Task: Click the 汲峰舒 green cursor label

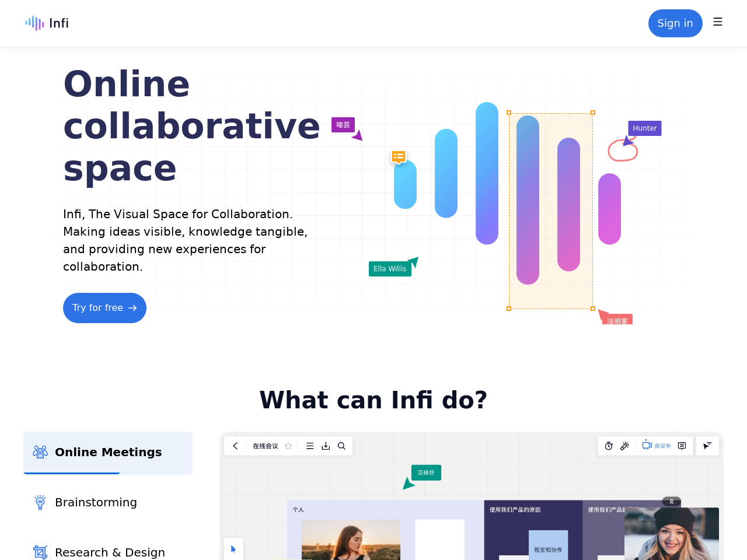Action: (x=426, y=473)
